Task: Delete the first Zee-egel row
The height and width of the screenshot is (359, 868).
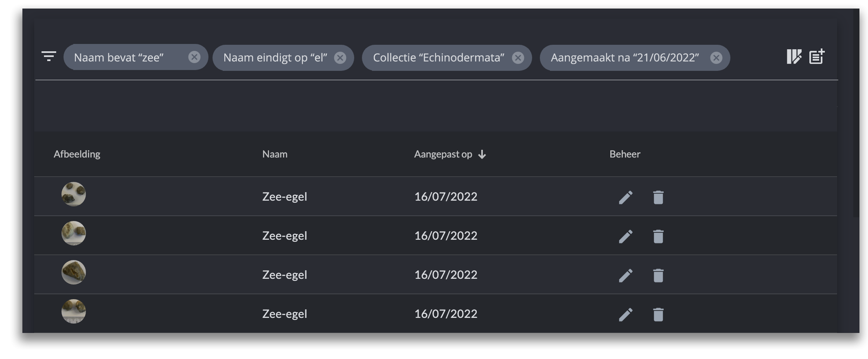Action: point(658,197)
